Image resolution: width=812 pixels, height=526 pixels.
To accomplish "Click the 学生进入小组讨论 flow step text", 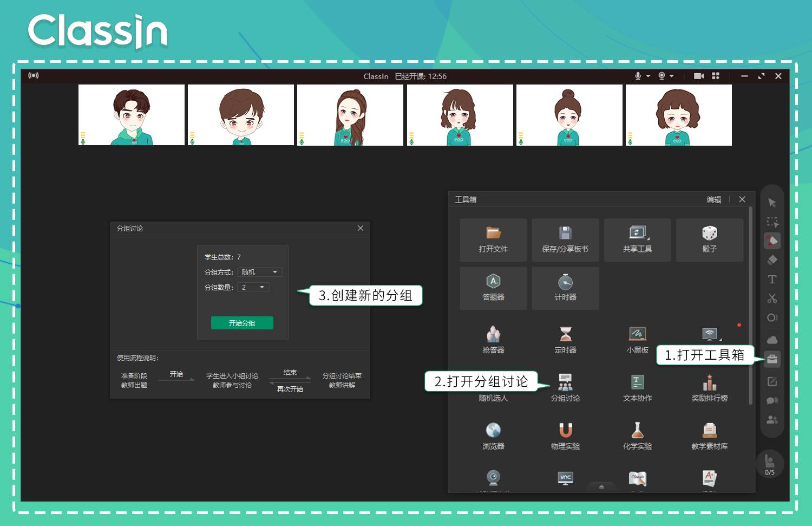I will click(x=232, y=375).
